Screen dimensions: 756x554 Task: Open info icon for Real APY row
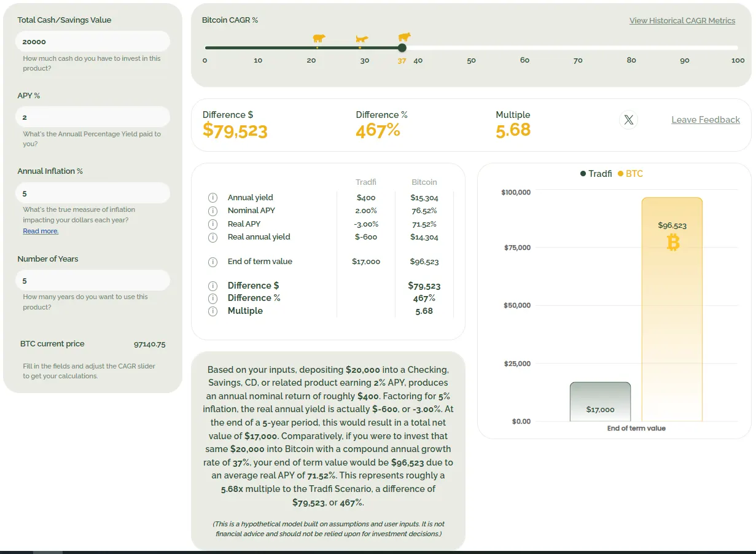pos(212,224)
